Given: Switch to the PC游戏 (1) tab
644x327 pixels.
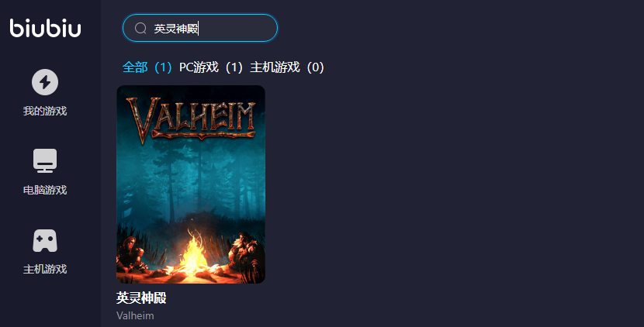Looking at the screenshot, I should pos(211,67).
